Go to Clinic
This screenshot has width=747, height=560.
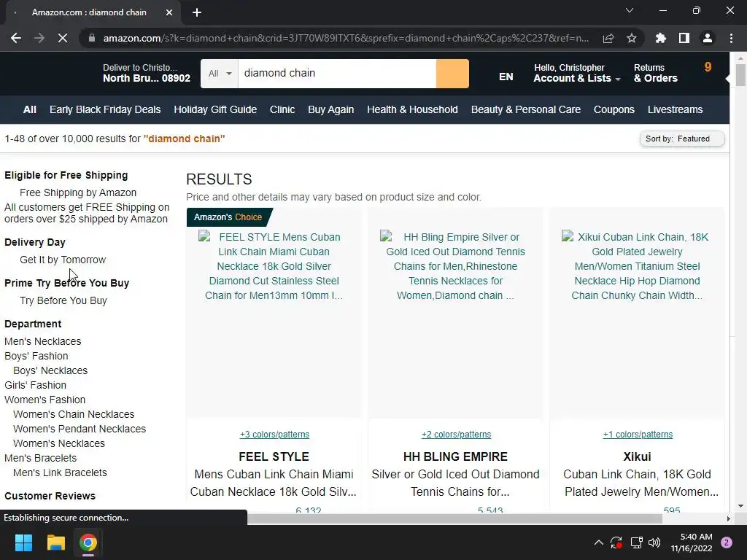tap(282, 109)
